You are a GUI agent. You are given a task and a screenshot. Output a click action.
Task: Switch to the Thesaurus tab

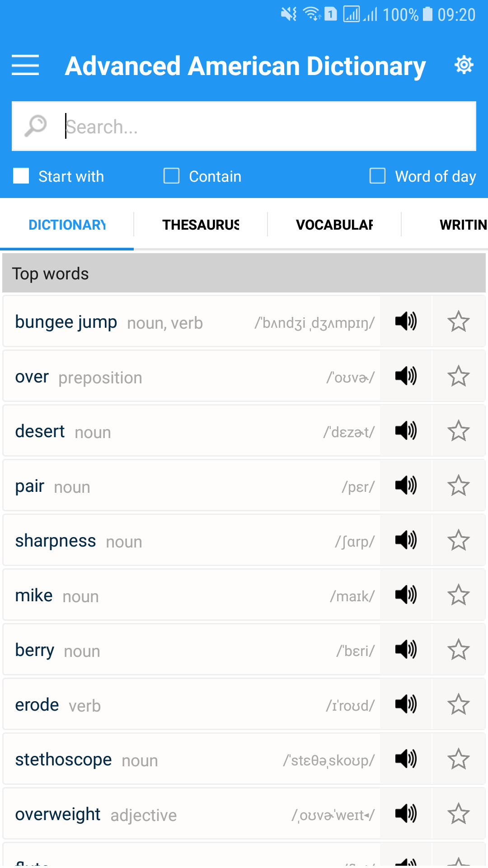201,225
